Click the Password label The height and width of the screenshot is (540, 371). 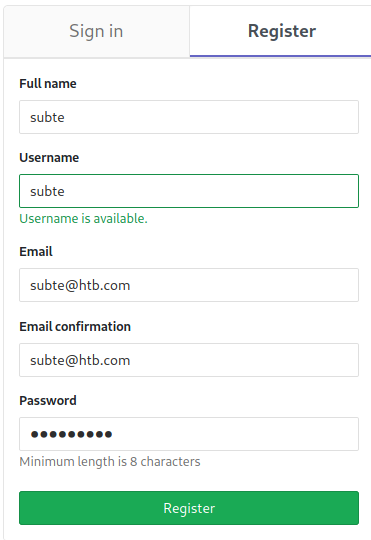click(x=48, y=401)
